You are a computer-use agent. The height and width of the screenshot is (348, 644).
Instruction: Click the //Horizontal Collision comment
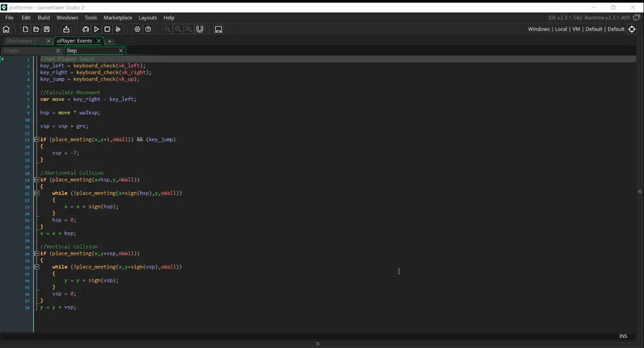pyautogui.click(x=72, y=173)
